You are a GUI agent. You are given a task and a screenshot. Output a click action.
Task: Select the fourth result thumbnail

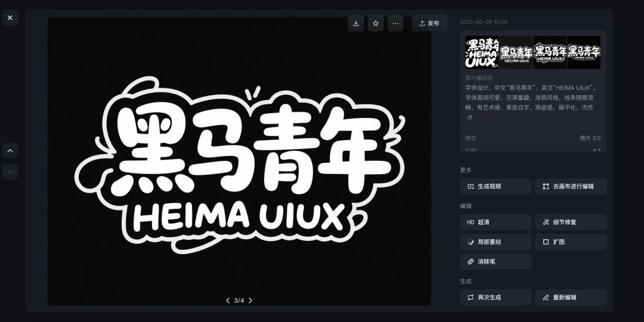[584, 52]
